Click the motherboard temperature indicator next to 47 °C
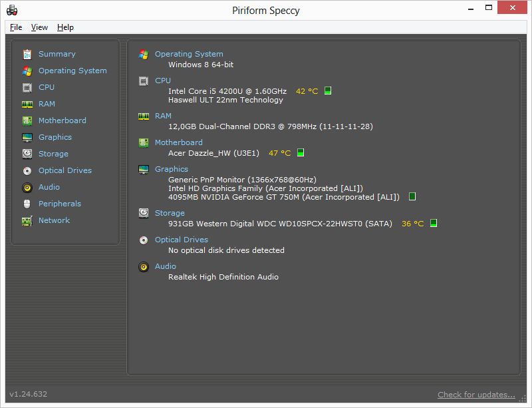This screenshot has height=408, width=532. [301, 152]
